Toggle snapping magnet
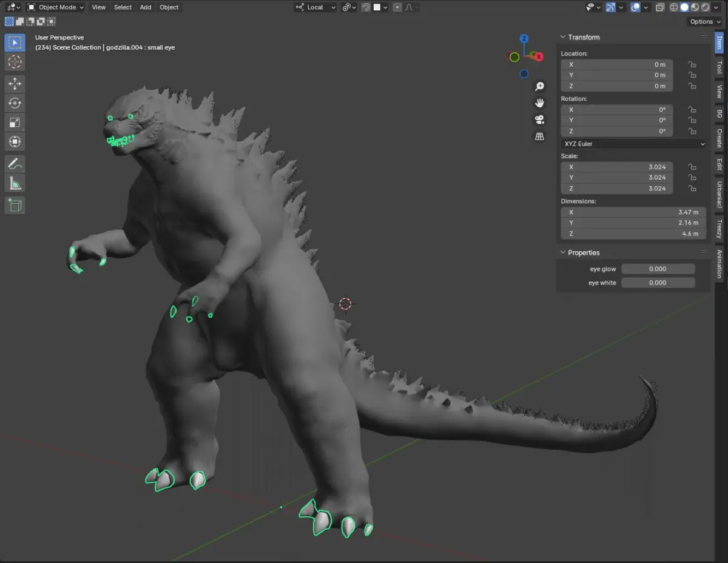 [x=366, y=7]
